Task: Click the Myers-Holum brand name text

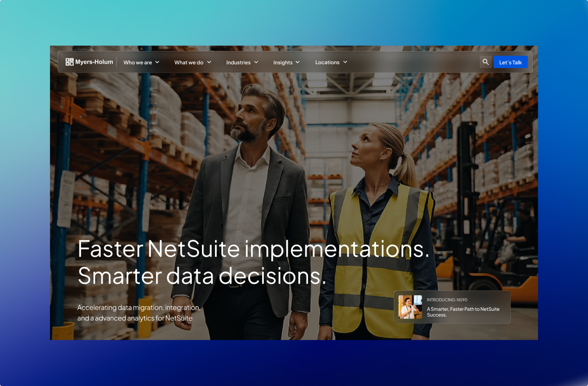Action: tap(94, 62)
